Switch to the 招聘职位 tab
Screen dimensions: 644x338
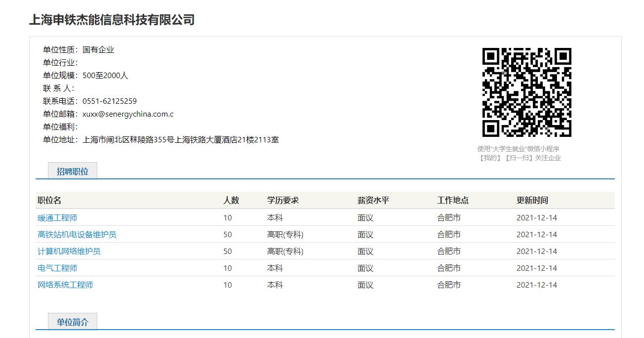tap(73, 171)
